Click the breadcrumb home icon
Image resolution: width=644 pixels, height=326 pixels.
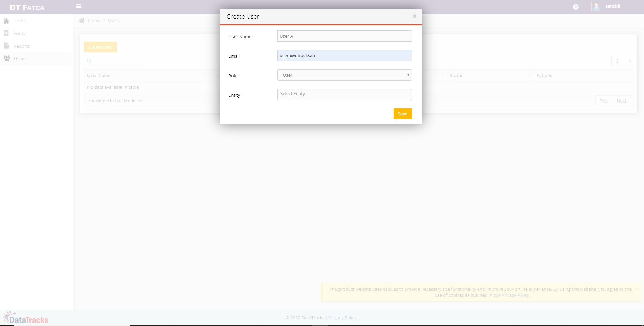pos(82,21)
